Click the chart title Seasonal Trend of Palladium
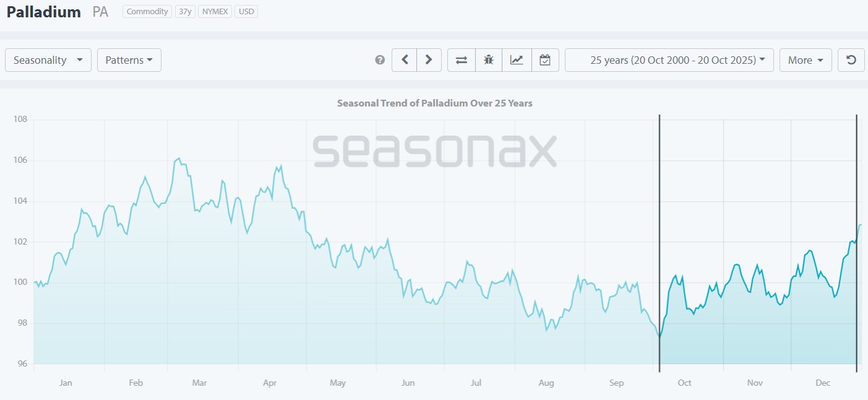The height and width of the screenshot is (400, 868). [x=434, y=103]
